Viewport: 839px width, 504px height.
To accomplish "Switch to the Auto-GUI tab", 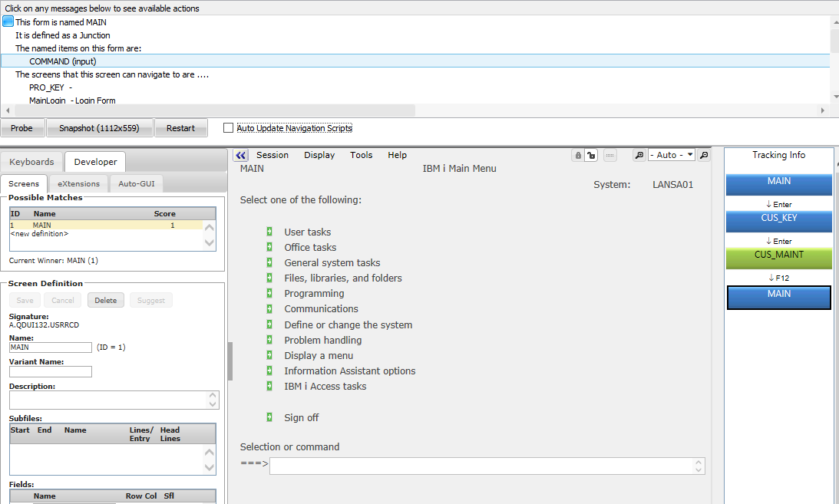I will click(137, 184).
